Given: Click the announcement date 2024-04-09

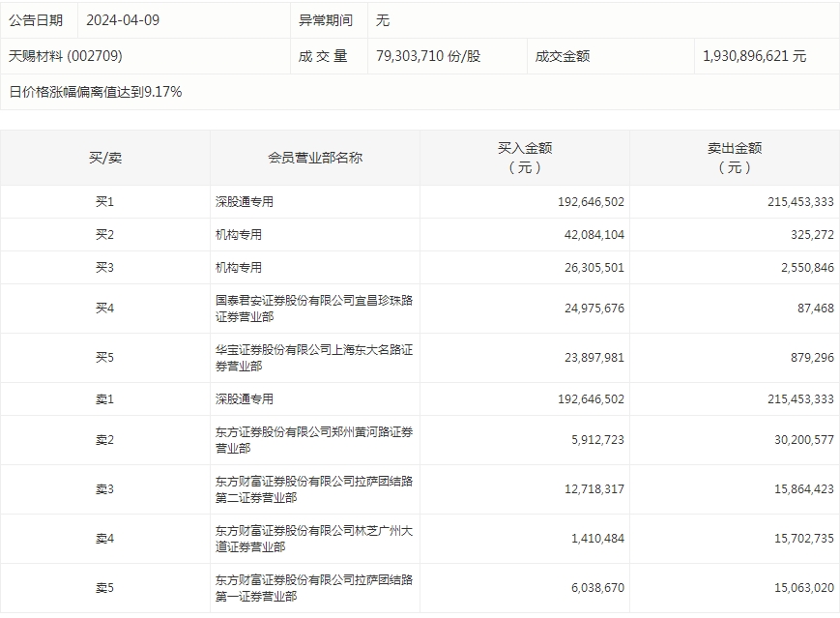Looking at the screenshot, I should (123, 20).
